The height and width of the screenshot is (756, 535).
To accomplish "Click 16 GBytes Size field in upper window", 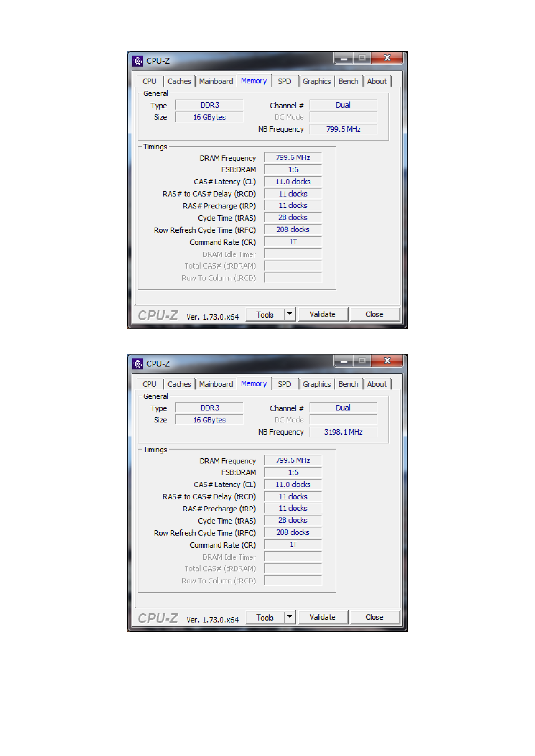I will [210, 117].
